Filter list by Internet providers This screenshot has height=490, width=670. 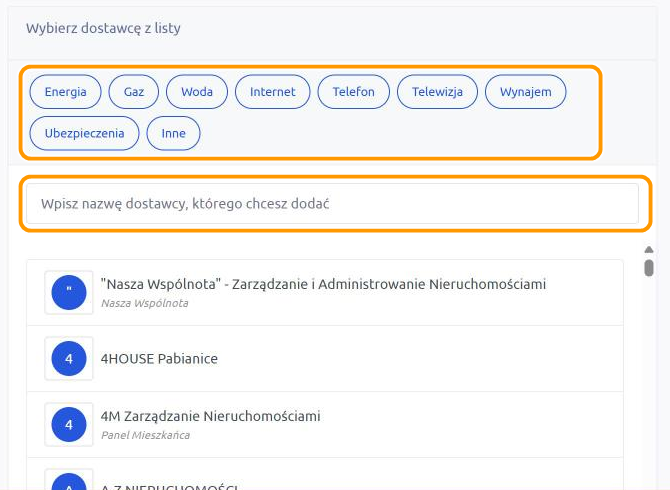273,92
